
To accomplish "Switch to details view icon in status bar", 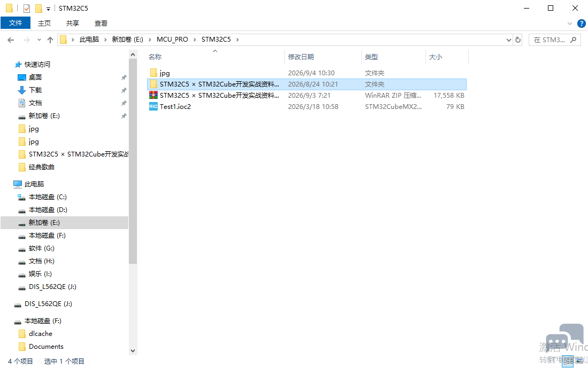I will (568, 361).
